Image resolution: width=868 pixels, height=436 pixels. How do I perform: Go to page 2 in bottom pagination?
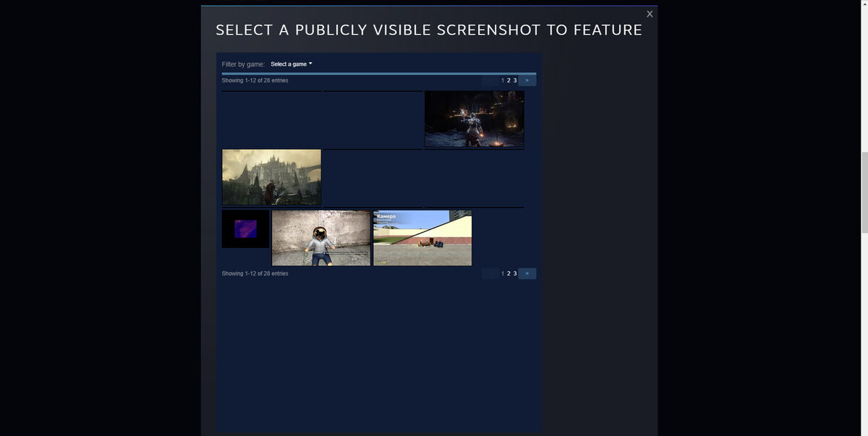[x=509, y=273]
